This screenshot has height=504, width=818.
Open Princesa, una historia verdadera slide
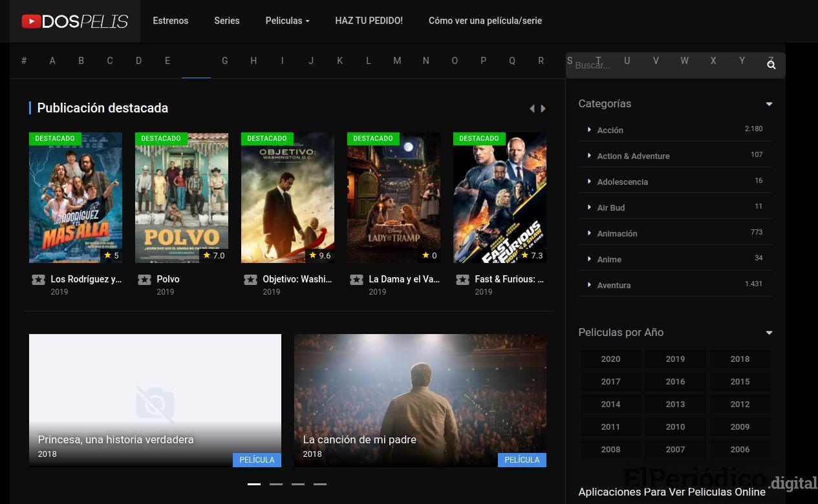pos(155,401)
